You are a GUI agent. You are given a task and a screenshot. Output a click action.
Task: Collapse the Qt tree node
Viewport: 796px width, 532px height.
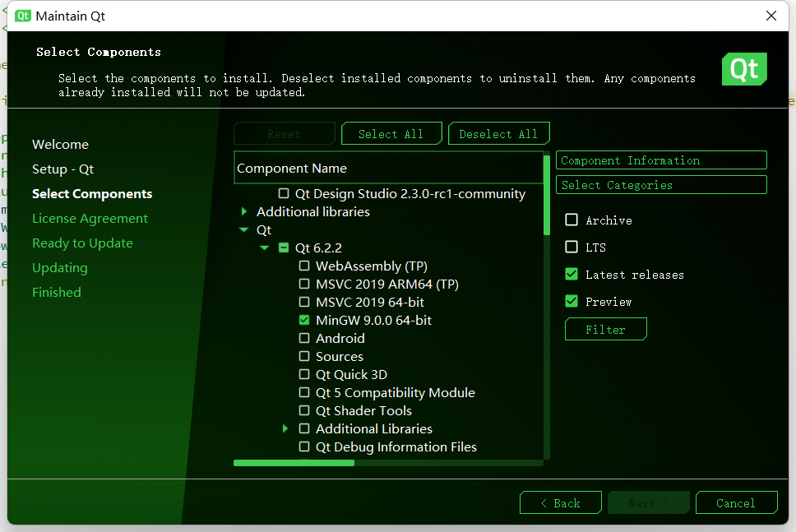243,230
